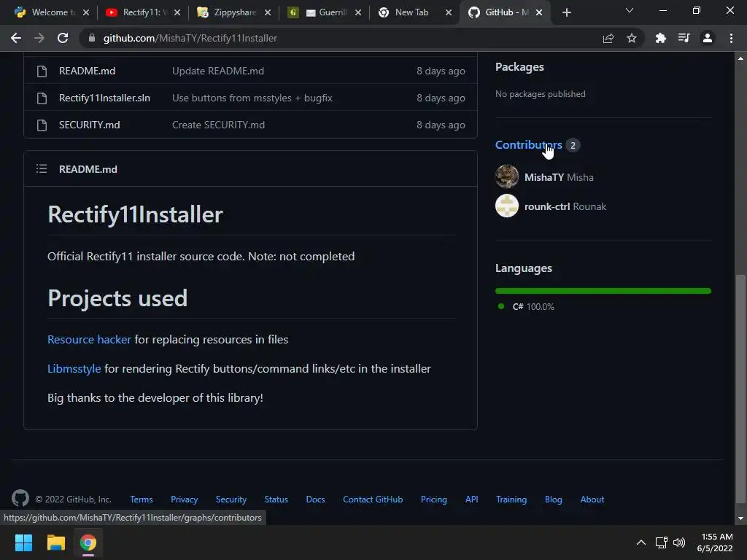Show hidden tray icons chevron
Screen dimensions: 747x560
tap(641, 542)
